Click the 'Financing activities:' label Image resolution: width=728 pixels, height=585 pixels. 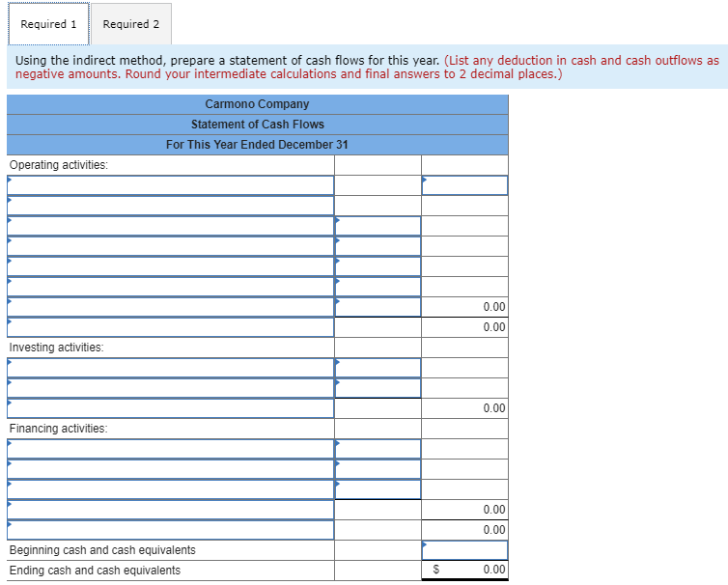(x=59, y=429)
